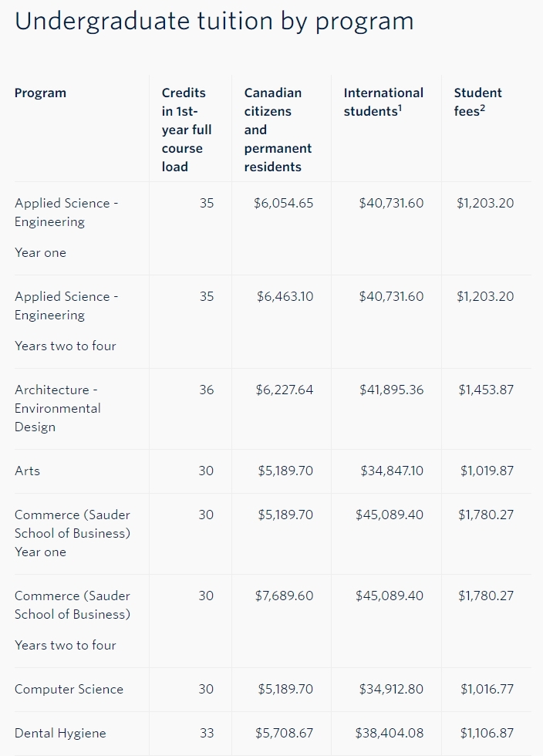Click the Undergraduate tuition by program heading
543x756 pixels.
click(214, 22)
